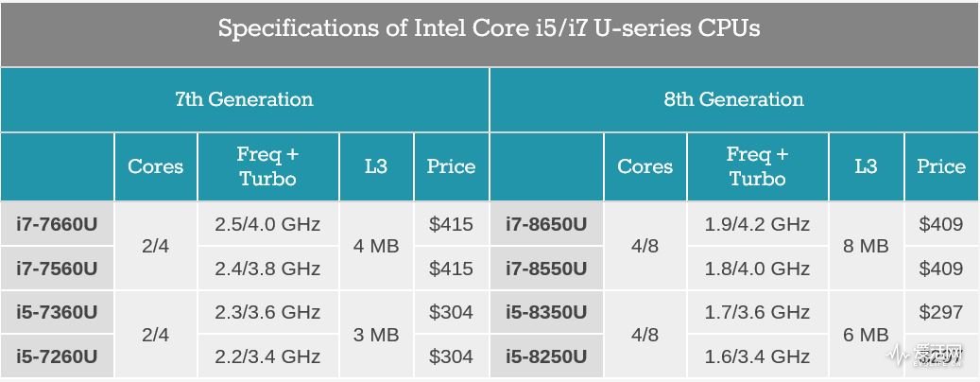The height and width of the screenshot is (382, 980).
Task: Click the i5-7360U row label
Action: click(58, 312)
